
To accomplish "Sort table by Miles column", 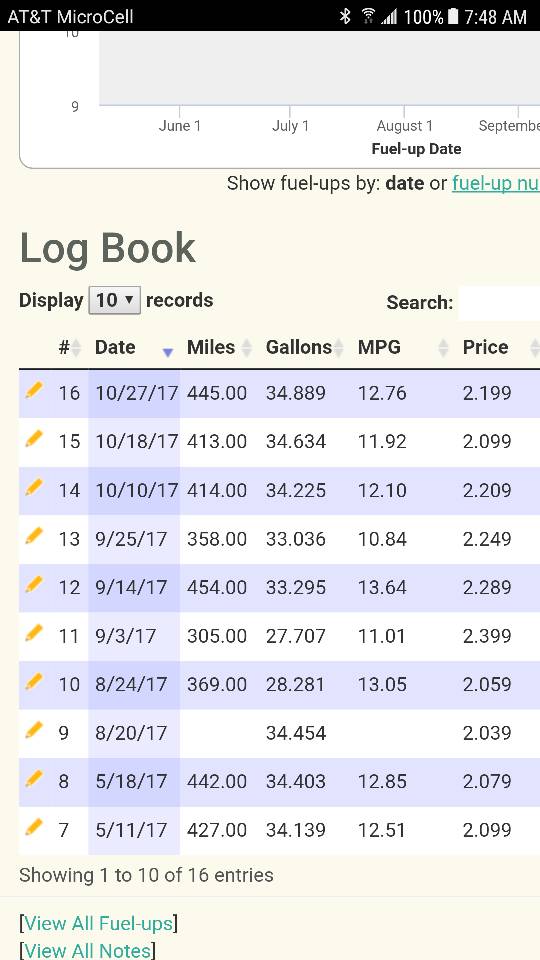I will [219, 347].
